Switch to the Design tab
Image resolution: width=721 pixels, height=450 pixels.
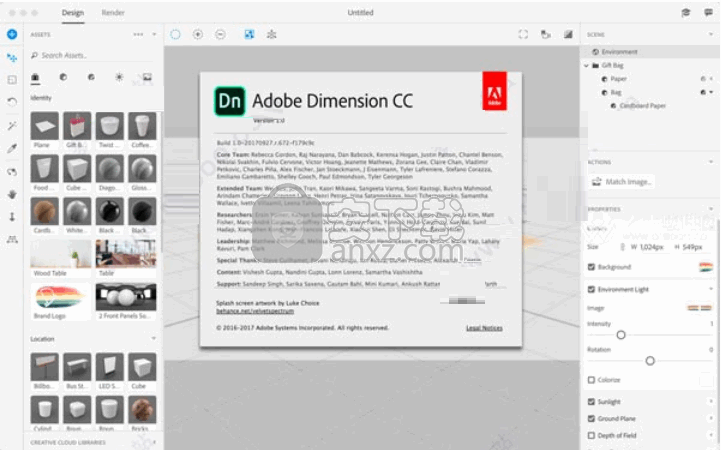pos(73,12)
